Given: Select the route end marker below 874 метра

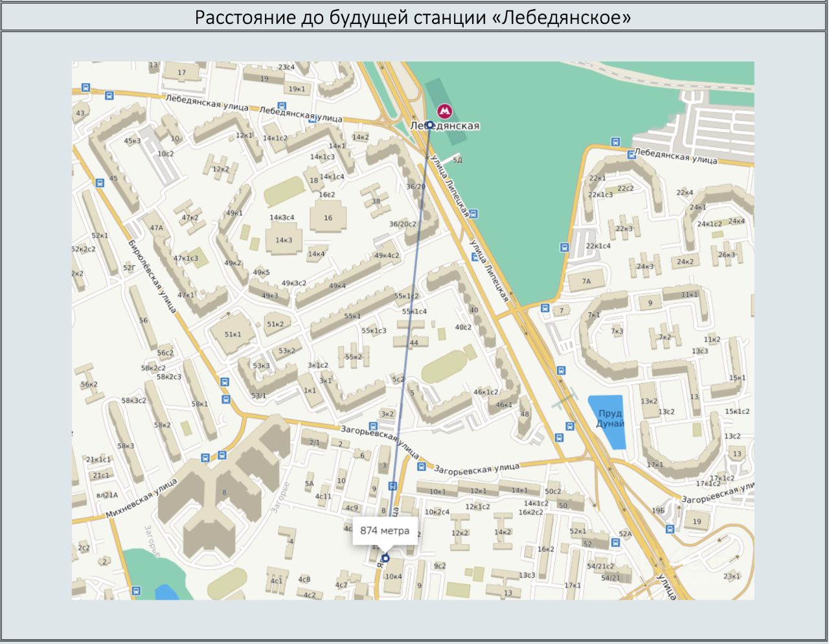Looking at the screenshot, I should coord(386,558).
